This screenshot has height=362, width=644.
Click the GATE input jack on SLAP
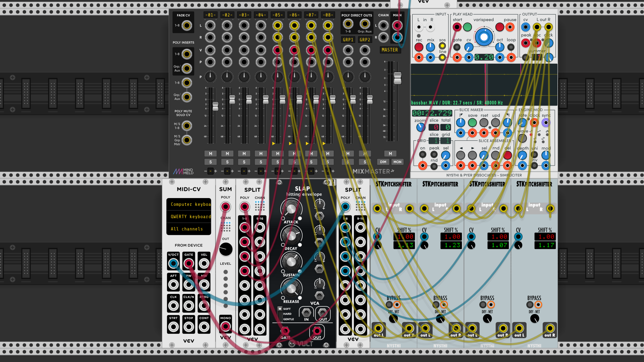tap(285, 331)
